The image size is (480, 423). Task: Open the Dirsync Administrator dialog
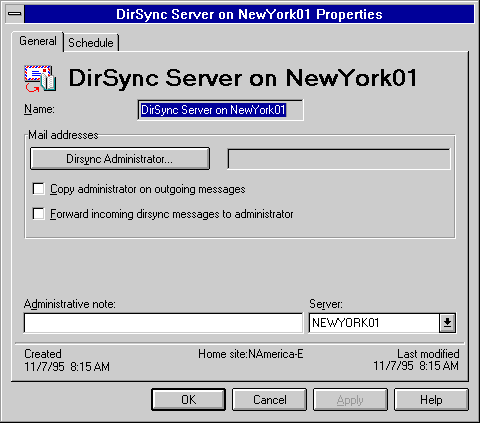[120, 159]
